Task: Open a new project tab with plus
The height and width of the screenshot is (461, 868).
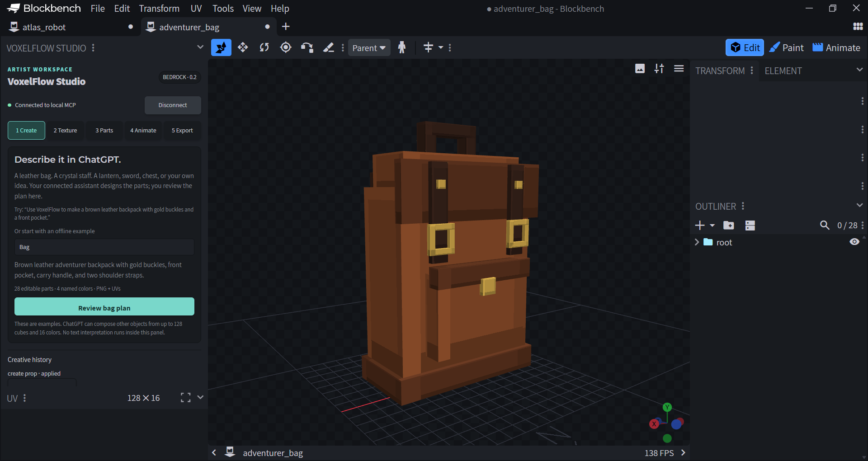Action: point(286,27)
